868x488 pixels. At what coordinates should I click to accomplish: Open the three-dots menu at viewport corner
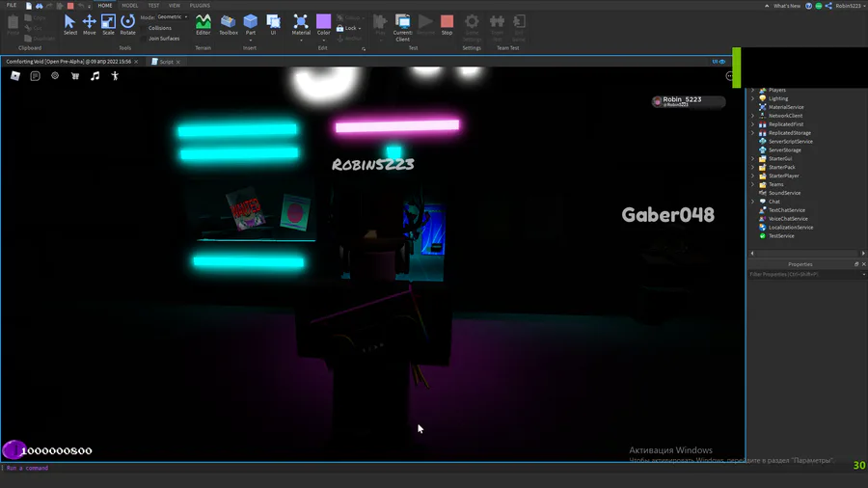click(x=730, y=76)
